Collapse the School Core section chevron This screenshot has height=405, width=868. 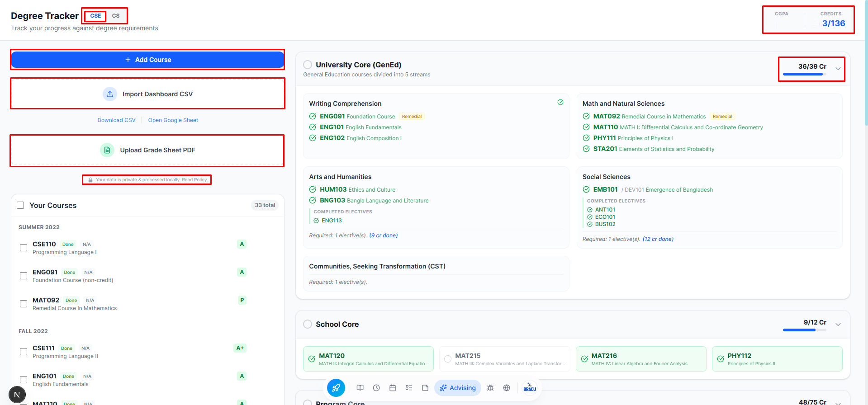tap(838, 325)
